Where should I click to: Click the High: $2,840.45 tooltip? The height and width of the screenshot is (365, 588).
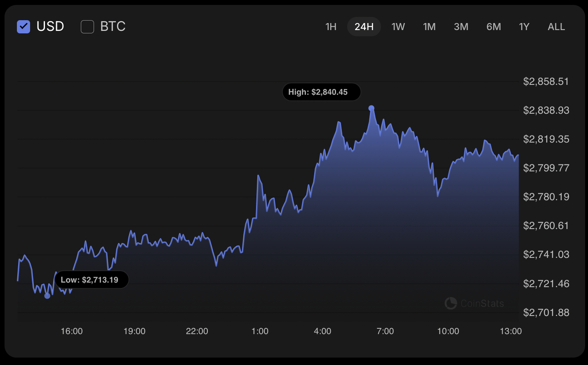321,91
